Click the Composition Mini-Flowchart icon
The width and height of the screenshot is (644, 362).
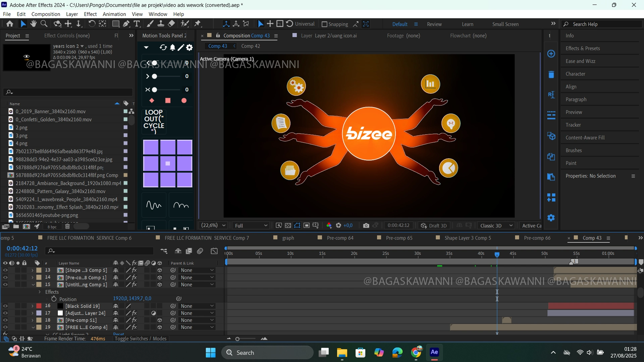164,251
